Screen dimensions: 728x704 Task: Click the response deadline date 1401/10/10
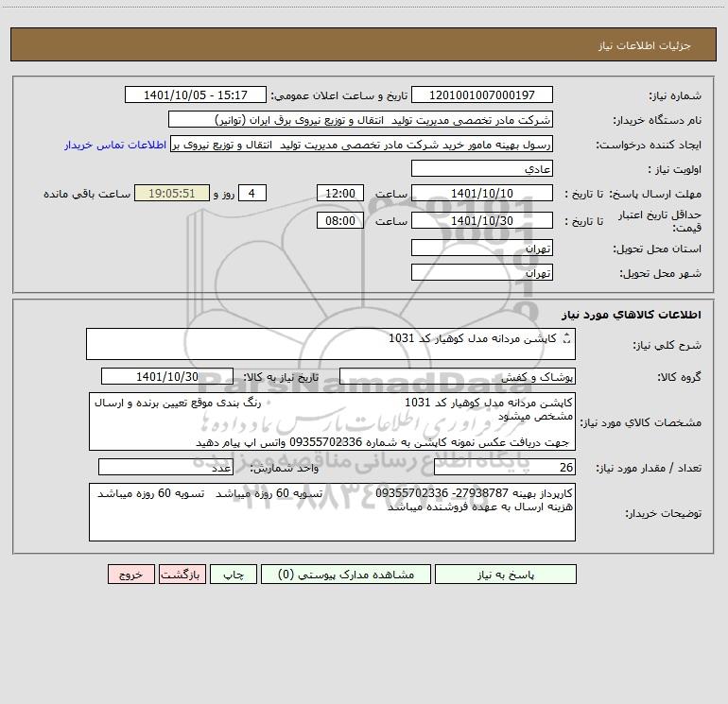pos(482,194)
